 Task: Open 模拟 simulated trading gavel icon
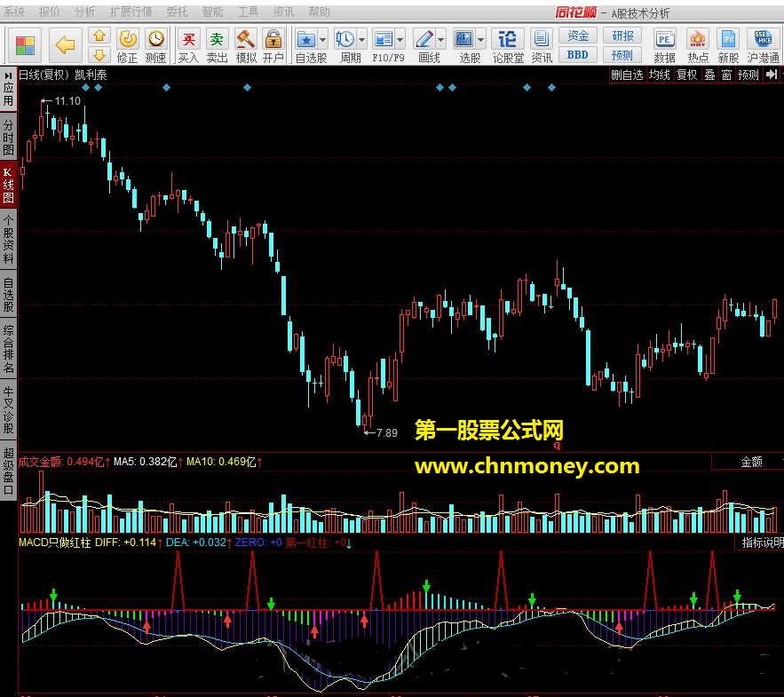coord(245,39)
